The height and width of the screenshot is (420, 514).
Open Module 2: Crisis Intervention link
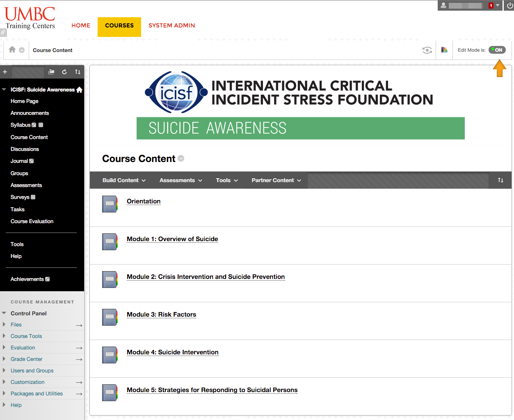(206, 277)
